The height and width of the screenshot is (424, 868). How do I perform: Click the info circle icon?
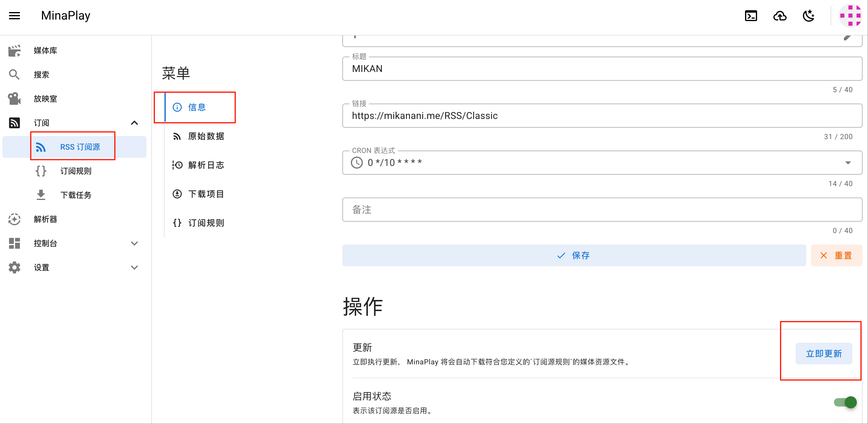pyautogui.click(x=177, y=107)
